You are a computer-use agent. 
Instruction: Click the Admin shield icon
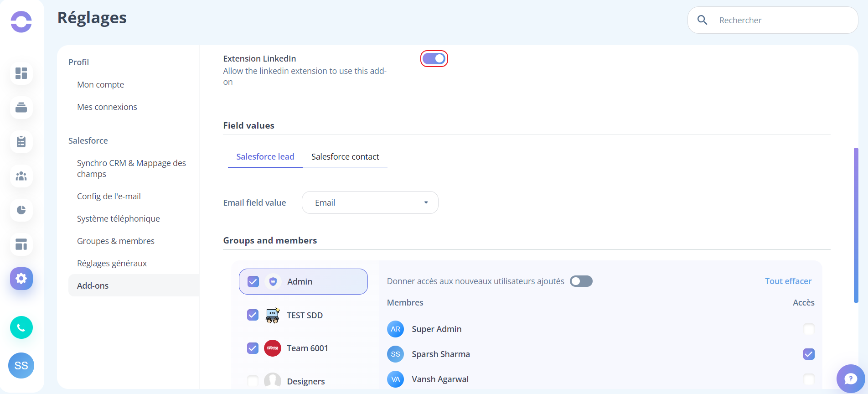273,282
